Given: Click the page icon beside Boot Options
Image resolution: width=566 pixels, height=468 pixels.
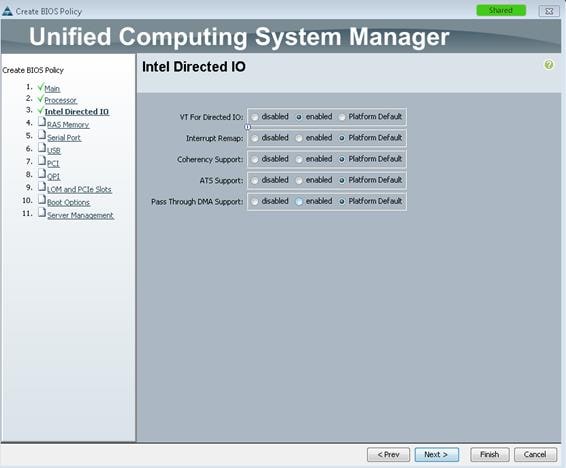Looking at the screenshot, I should pyautogui.click(x=42, y=200).
